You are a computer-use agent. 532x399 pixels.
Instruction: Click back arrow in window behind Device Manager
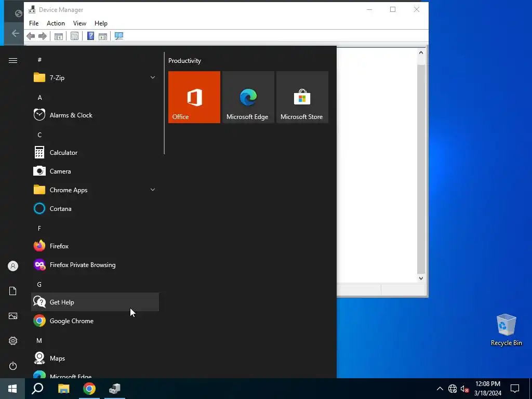15,33
